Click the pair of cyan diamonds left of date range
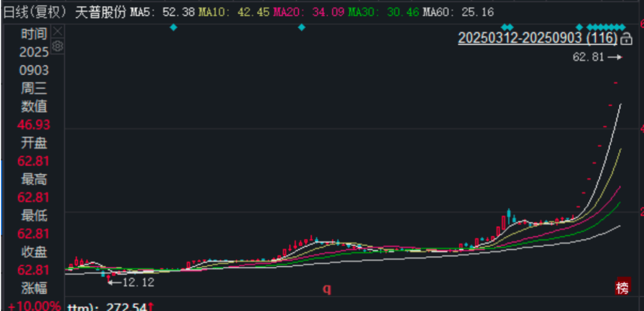644x311 pixels. [507, 27]
